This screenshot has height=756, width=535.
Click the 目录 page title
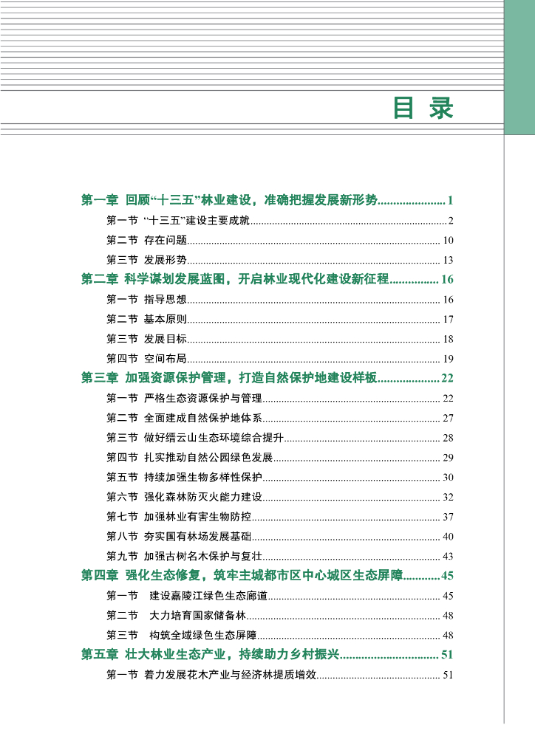(x=423, y=108)
